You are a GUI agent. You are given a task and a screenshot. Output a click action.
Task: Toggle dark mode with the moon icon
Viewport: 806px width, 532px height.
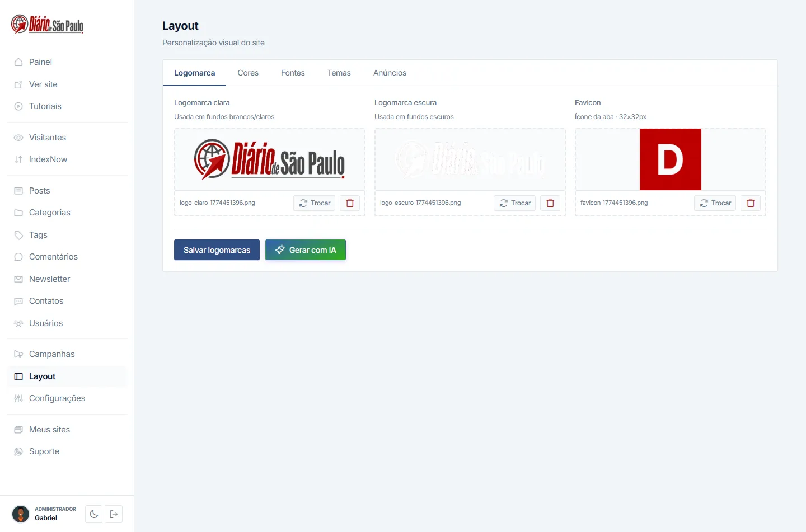[x=94, y=514]
